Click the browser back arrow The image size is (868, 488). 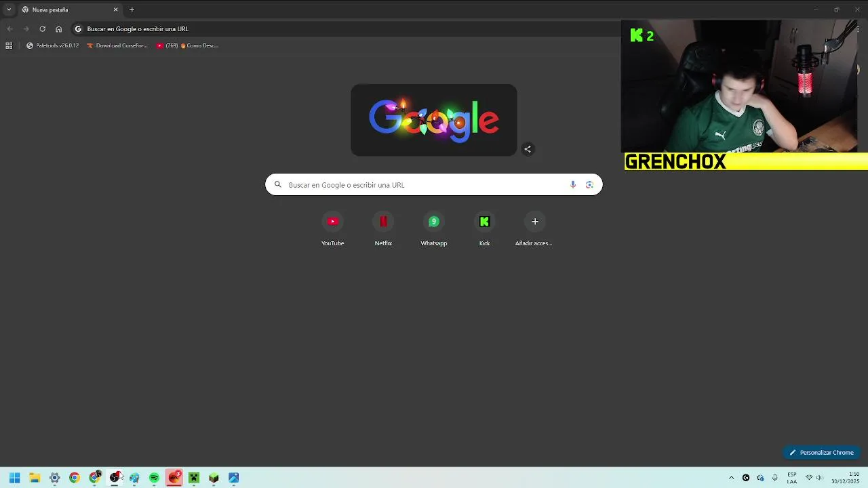coord(9,29)
